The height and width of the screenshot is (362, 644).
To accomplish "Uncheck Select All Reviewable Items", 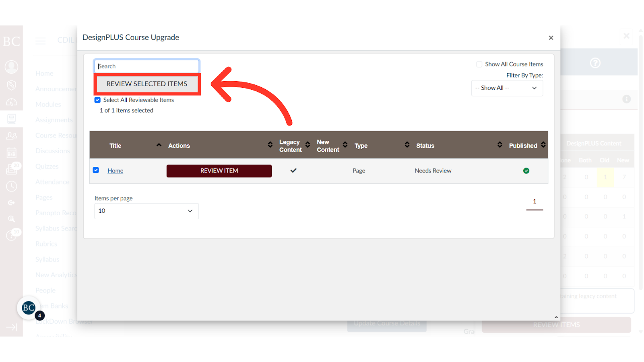I will [x=97, y=100].
